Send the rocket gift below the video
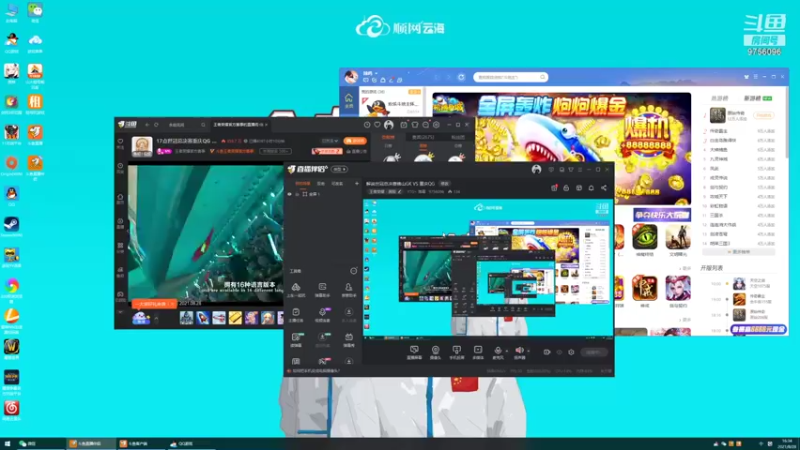Screen dimensions: 800x450 (203, 318)
